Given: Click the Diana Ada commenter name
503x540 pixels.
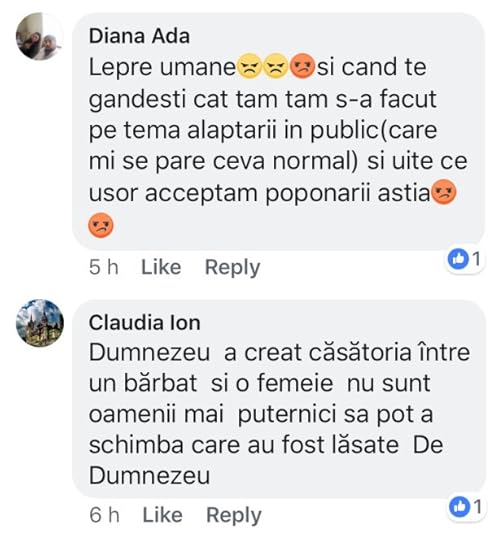Looking at the screenshot, I should tap(139, 36).
